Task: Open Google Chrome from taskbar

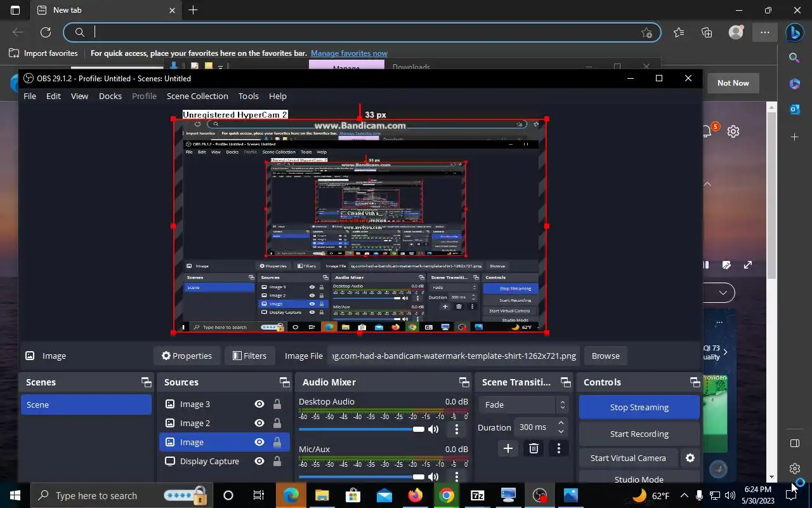Action: pyautogui.click(x=447, y=495)
